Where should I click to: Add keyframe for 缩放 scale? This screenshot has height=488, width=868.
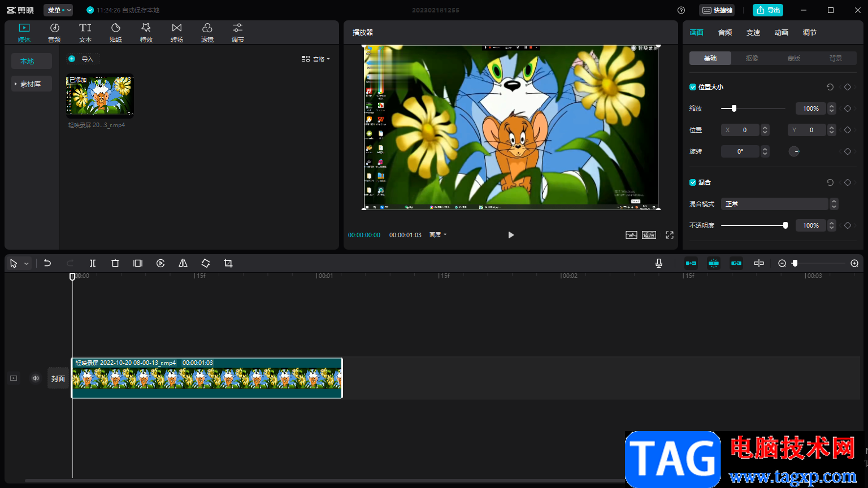pyautogui.click(x=848, y=108)
